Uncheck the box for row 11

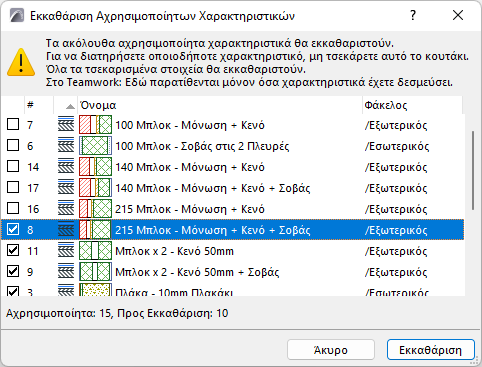coord(13,251)
